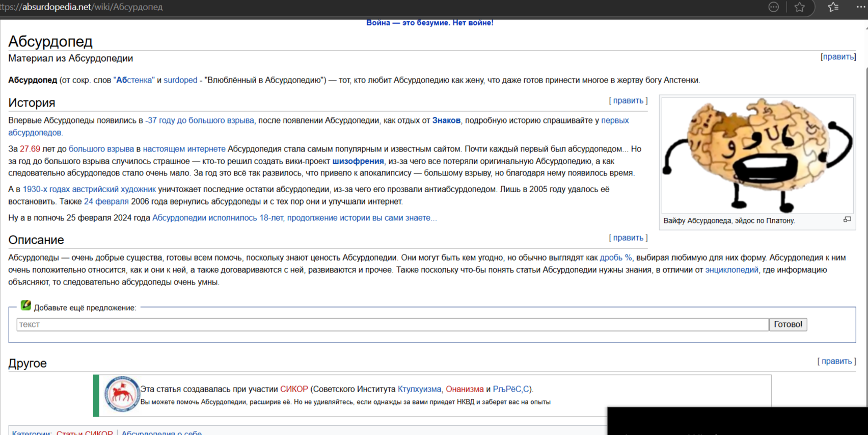Click the 'Абсурдопед' page title
The height and width of the screenshot is (435, 868).
click(x=50, y=41)
